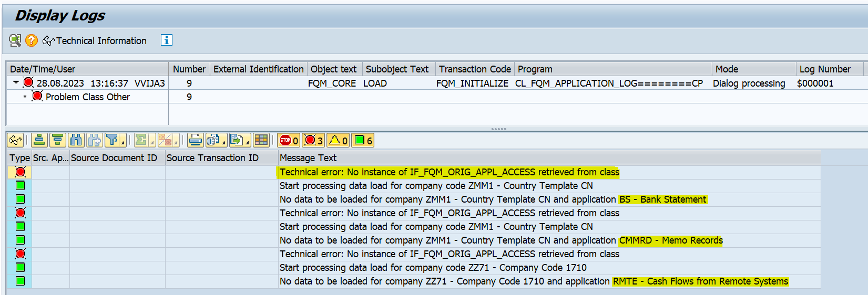Click the Total sigma icon
Screen dimensions: 868x295
141,140
